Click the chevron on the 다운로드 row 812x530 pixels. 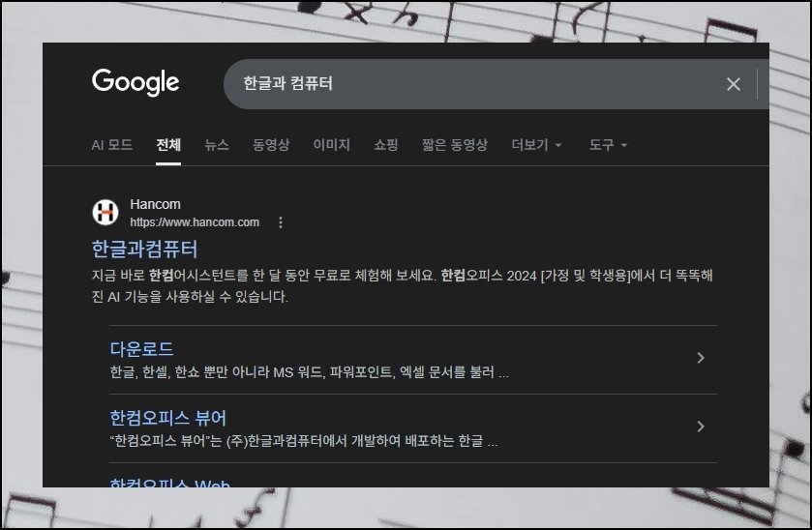click(700, 358)
